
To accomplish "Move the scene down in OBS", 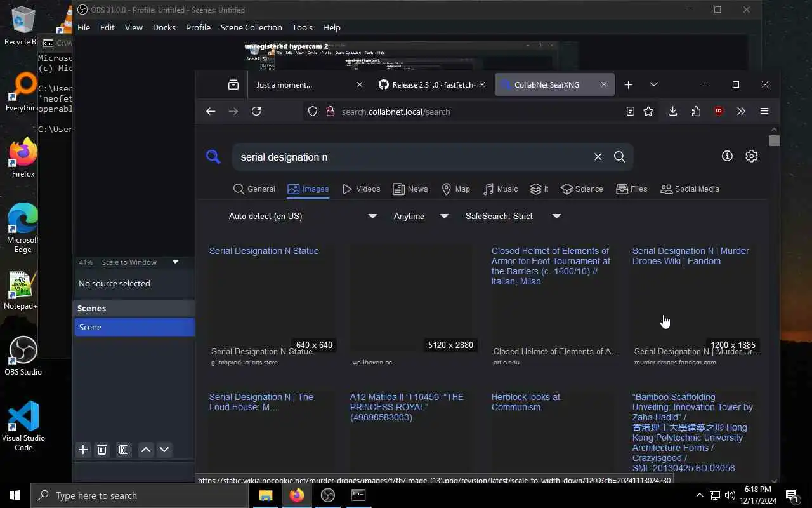I will (x=164, y=450).
